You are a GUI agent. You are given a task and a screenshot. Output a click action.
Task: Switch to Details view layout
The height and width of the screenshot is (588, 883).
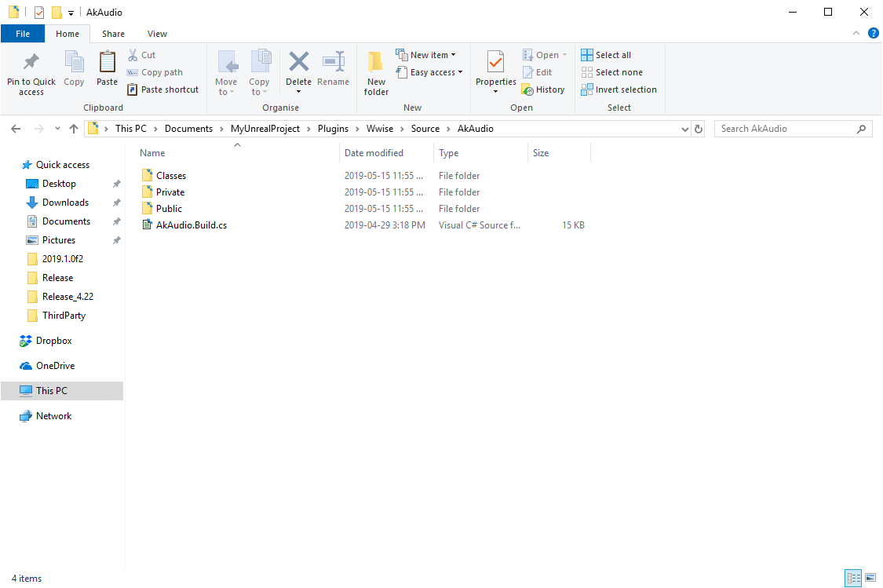(853, 578)
